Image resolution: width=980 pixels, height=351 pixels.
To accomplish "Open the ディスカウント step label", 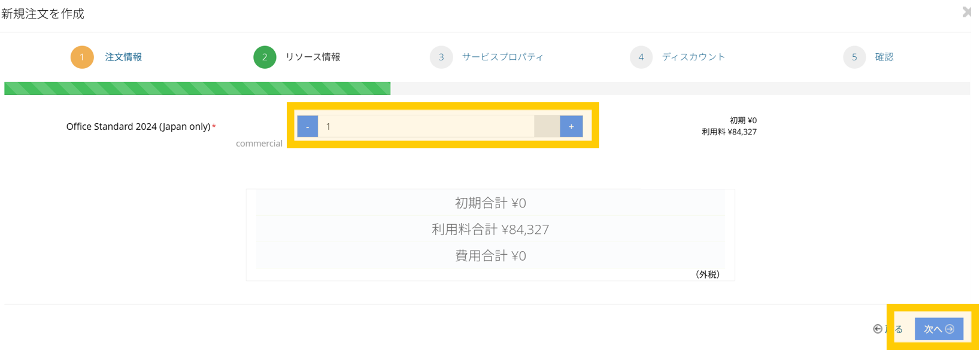I will pos(693,57).
